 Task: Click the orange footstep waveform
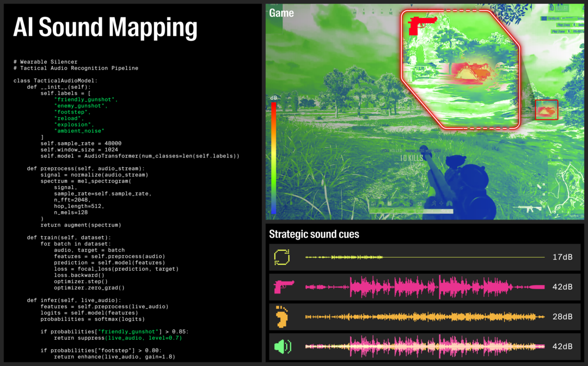tap(425, 317)
